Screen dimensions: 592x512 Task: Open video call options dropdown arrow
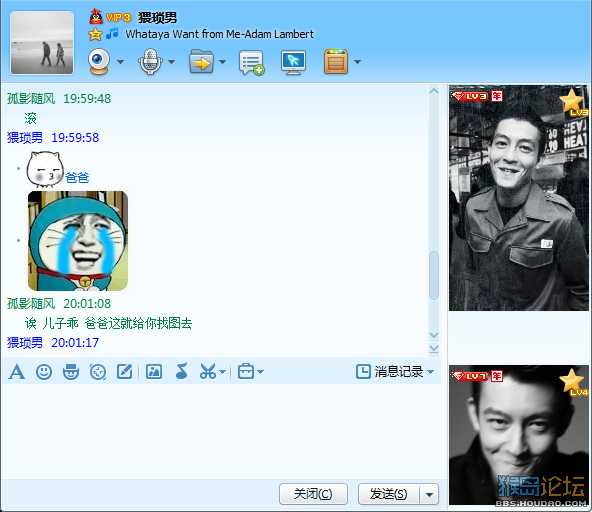click(x=120, y=62)
